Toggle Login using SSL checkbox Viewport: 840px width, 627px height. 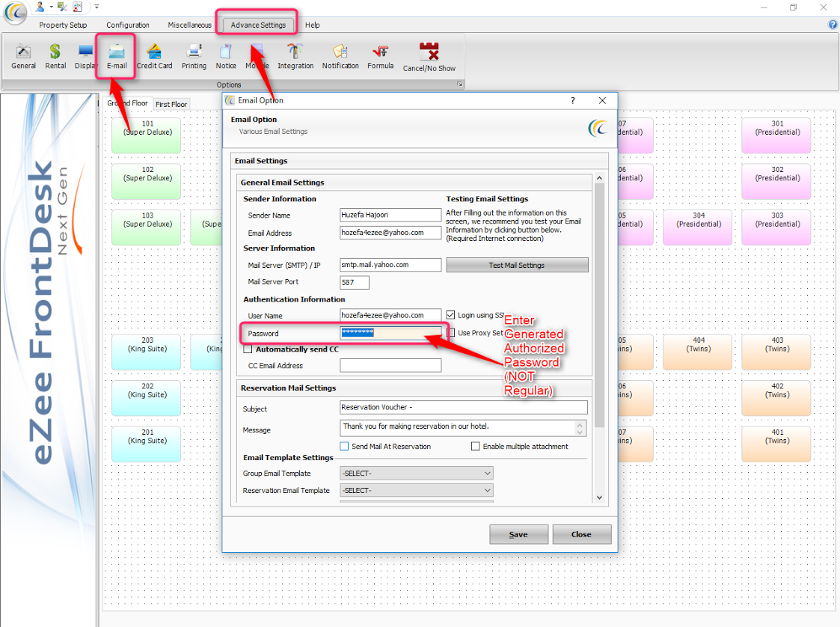click(x=450, y=314)
